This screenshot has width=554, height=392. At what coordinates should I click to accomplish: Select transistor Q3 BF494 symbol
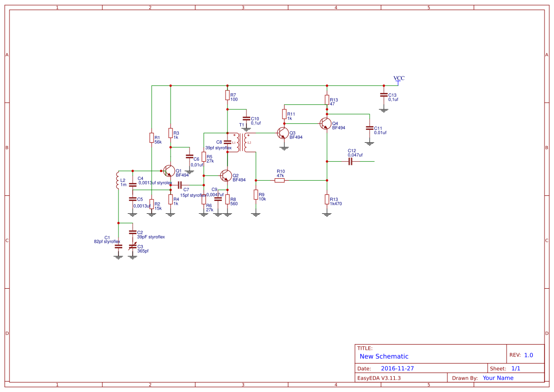click(284, 134)
